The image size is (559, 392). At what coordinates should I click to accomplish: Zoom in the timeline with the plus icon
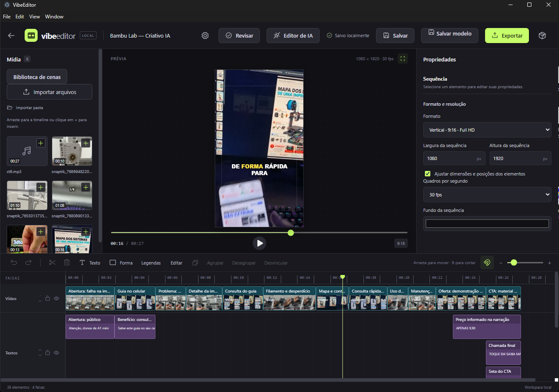(549, 263)
